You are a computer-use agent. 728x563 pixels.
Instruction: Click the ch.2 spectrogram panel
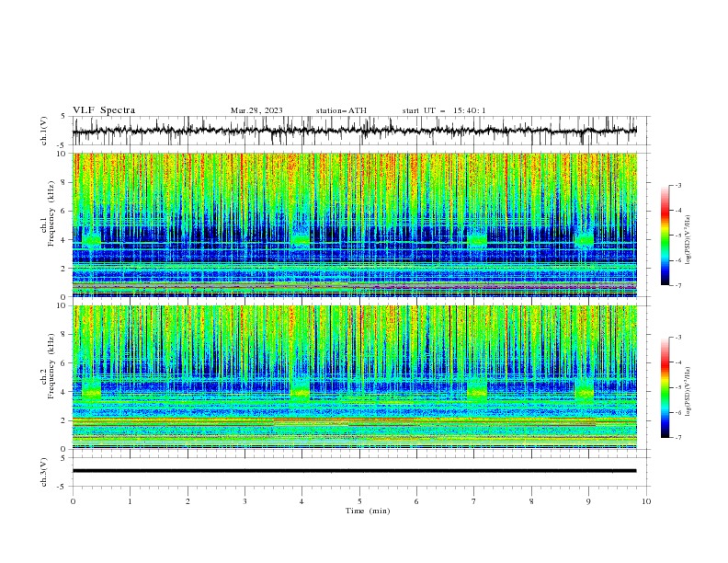[354, 377]
